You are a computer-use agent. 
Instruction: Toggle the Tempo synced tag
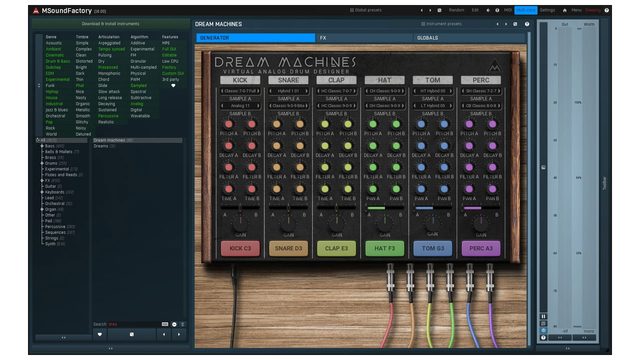click(111, 49)
